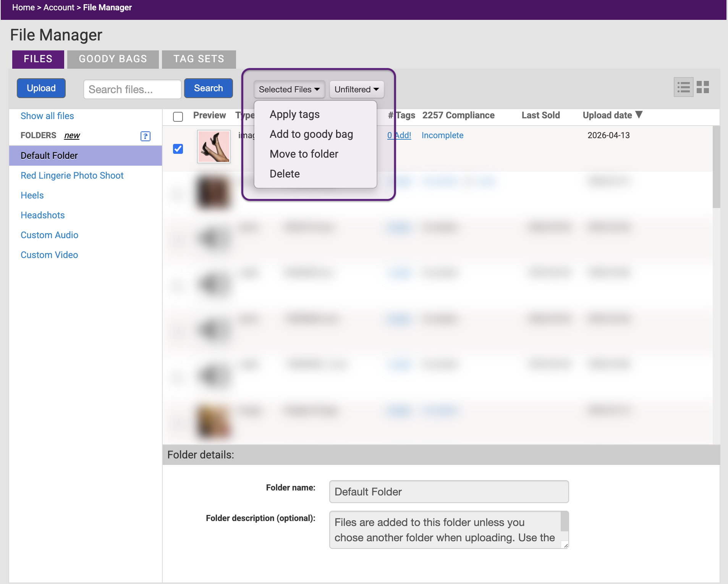Click the Folder name field
728x584 pixels.
coord(449,492)
